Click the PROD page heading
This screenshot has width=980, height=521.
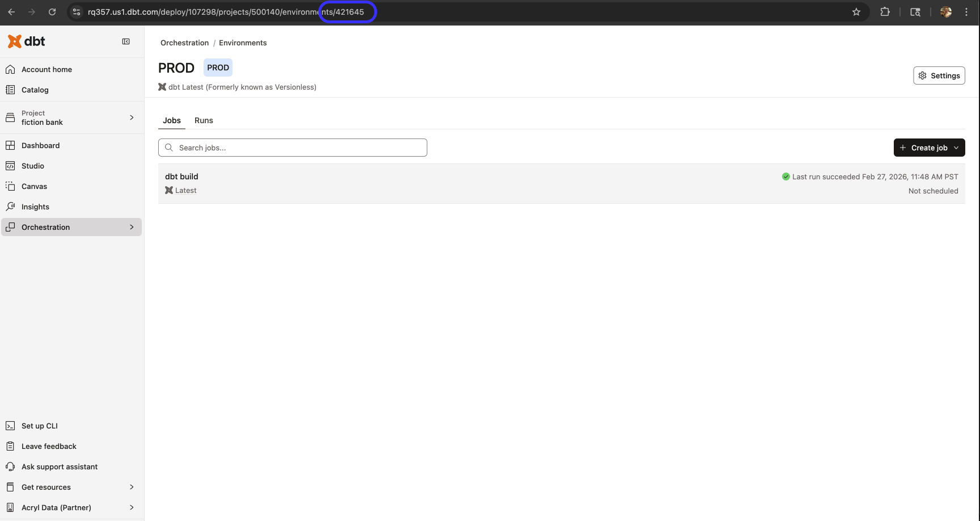coord(176,68)
